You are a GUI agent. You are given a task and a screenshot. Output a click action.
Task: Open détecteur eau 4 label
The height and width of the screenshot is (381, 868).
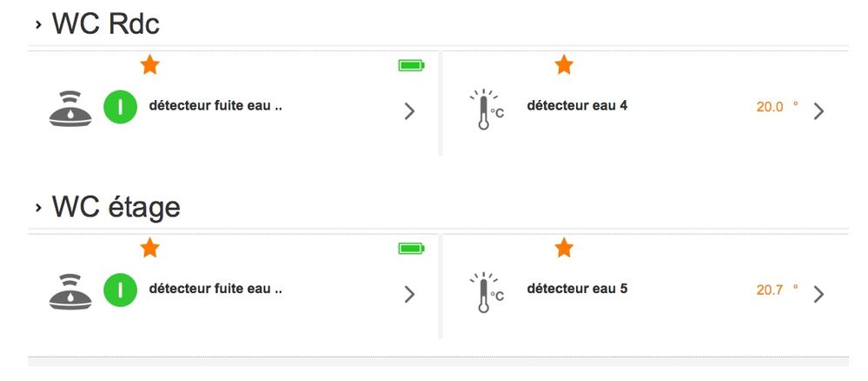click(x=577, y=106)
